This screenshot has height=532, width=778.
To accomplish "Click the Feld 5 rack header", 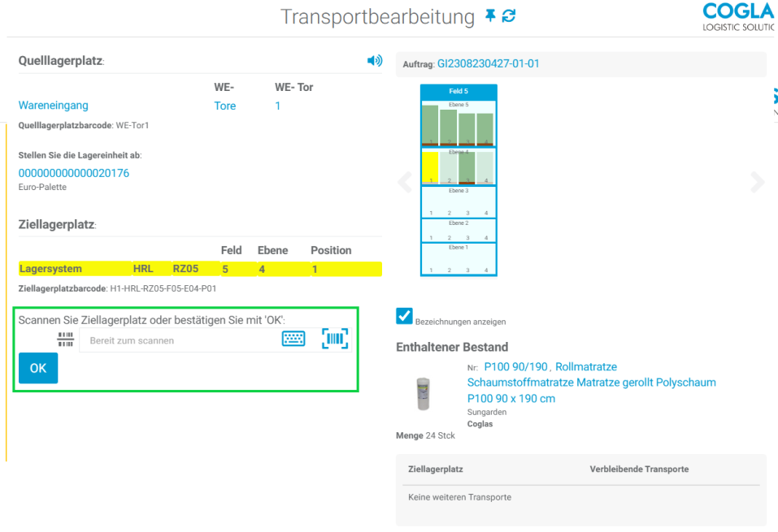I will click(x=459, y=91).
